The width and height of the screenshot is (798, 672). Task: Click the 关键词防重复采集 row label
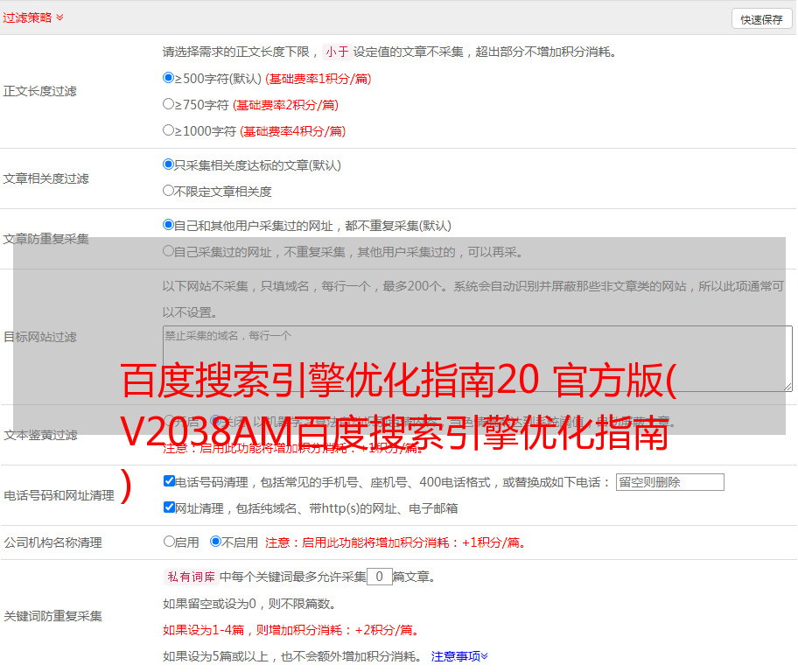(52, 616)
